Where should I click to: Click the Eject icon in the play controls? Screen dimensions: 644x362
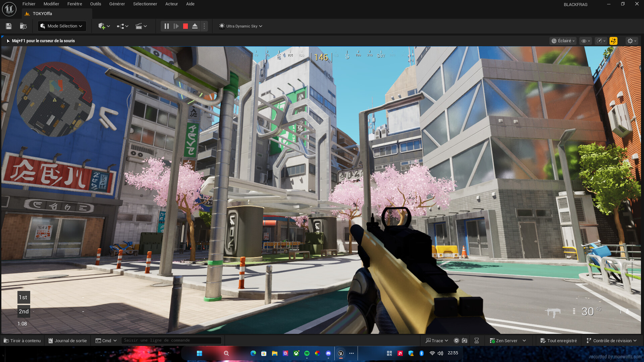pos(195,26)
